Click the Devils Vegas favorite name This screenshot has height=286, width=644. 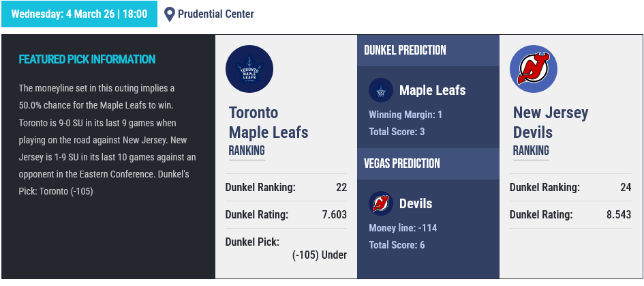click(x=416, y=203)
